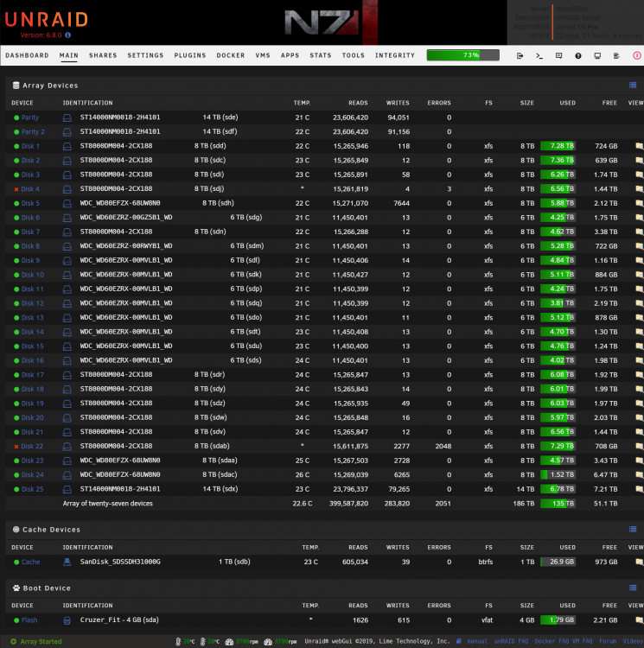This screenshot has width=644, height=648.
Task: Open the Docker FAQ footer link
Action: coord(551,641)
